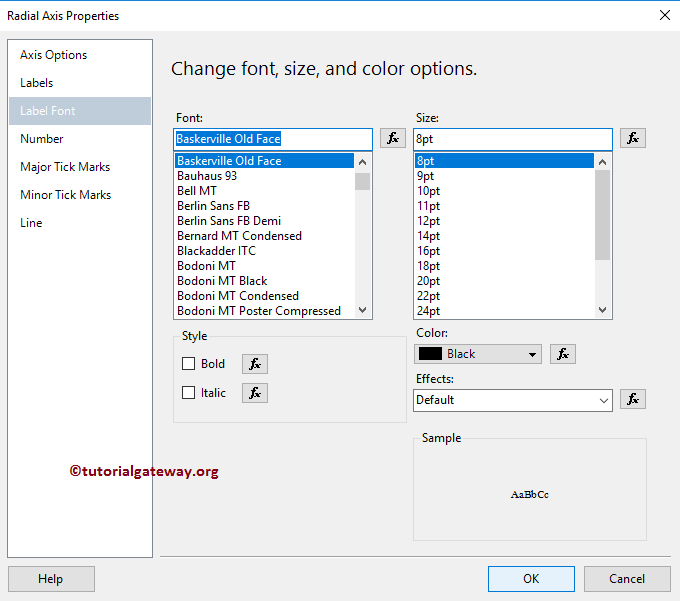Switch to Labels page

pyautogui.click(x=80, y=83)
